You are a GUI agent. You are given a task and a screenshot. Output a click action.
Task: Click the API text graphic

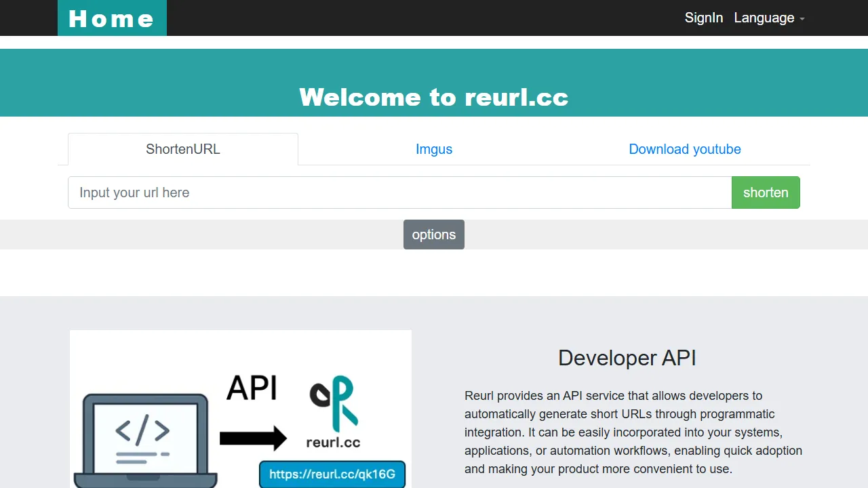tap(252, 388)
